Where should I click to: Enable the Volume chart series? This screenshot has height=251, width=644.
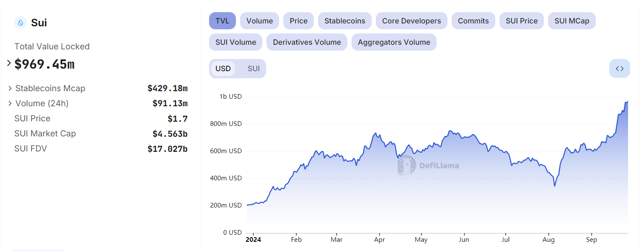pyautogui.click(x=259, y=21)
